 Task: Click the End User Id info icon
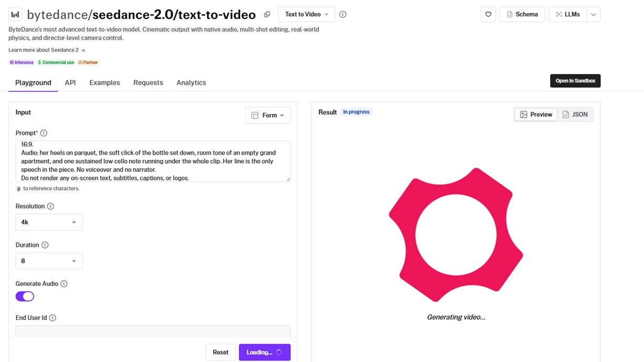click(x=53, y=318)
